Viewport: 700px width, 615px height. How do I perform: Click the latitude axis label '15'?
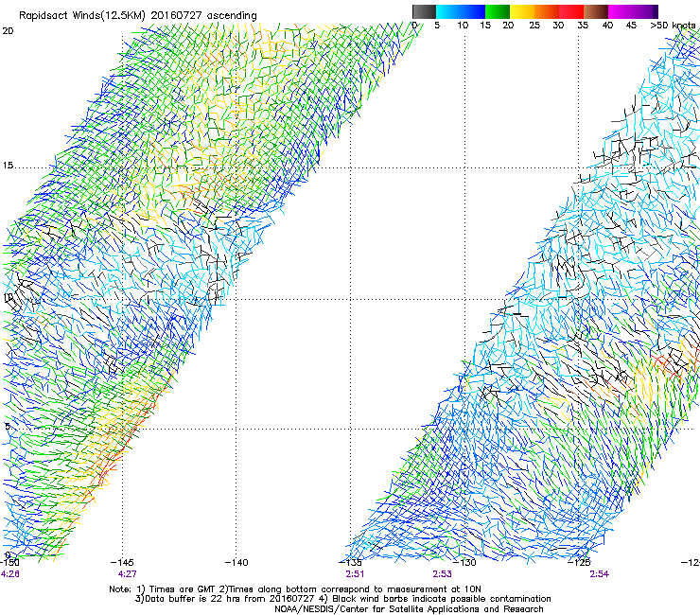pyautogui.click(x=8, y=166)
